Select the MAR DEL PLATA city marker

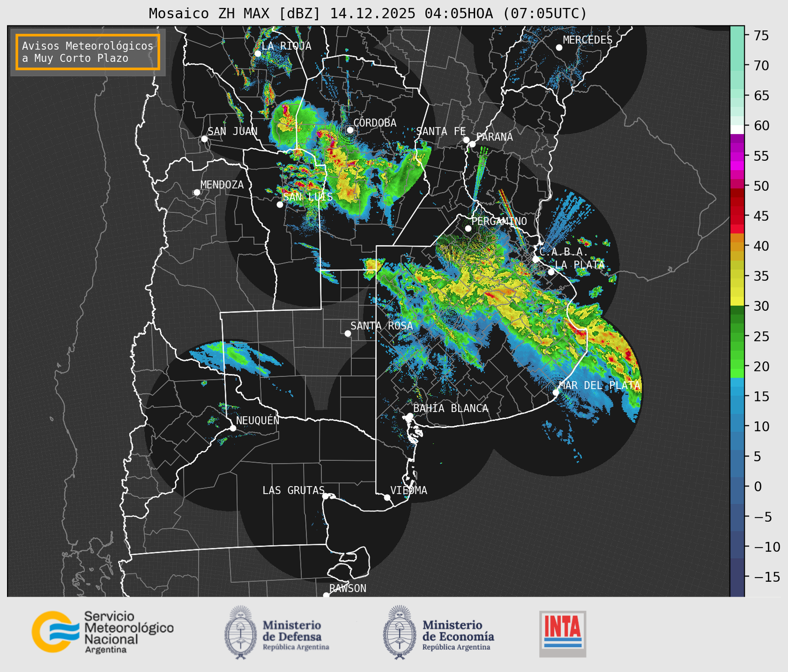point(556,393)
